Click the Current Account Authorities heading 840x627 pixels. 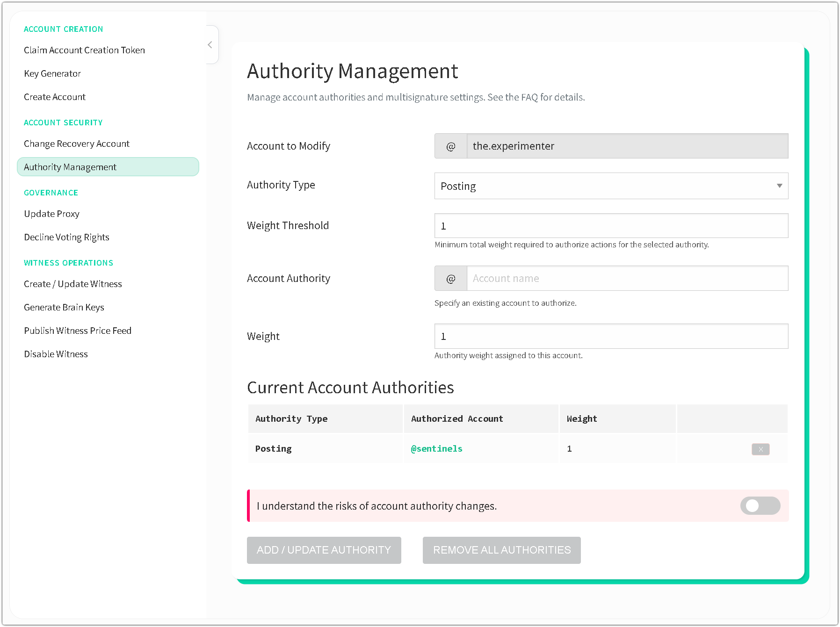[350, 388]
